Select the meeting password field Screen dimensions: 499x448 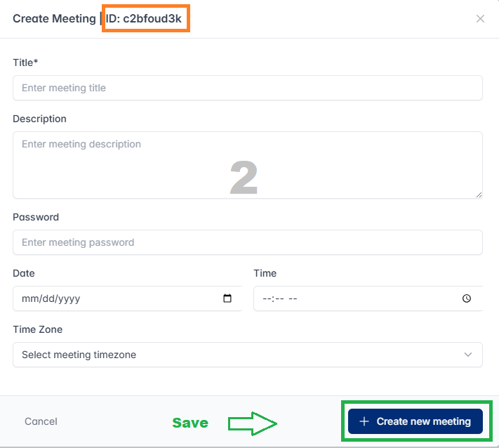coord(247,242)
